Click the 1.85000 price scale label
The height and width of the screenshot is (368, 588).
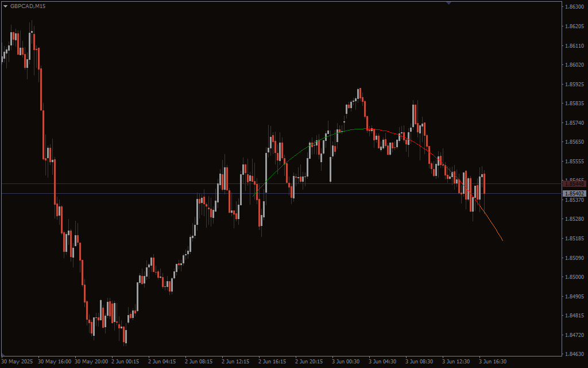pos(574,277)
